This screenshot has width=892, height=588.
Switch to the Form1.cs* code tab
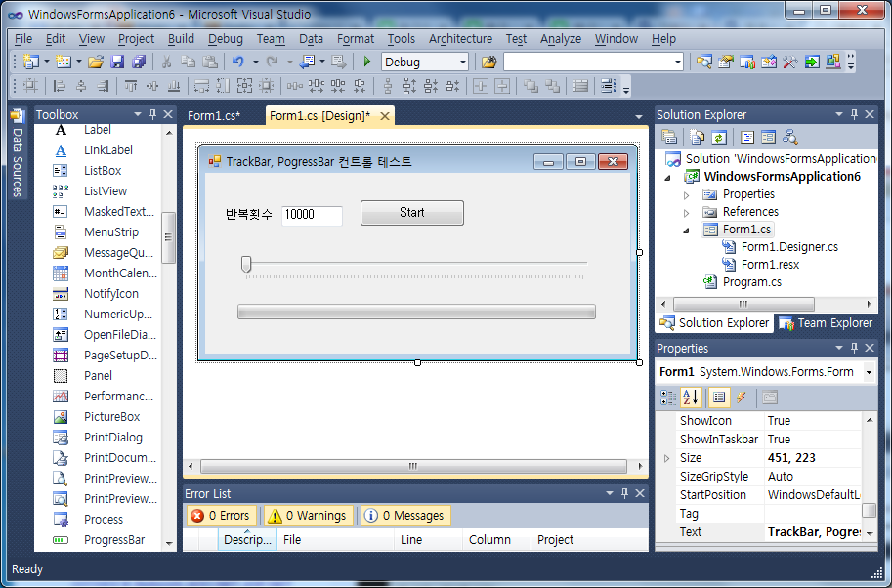tap(215, 116)
